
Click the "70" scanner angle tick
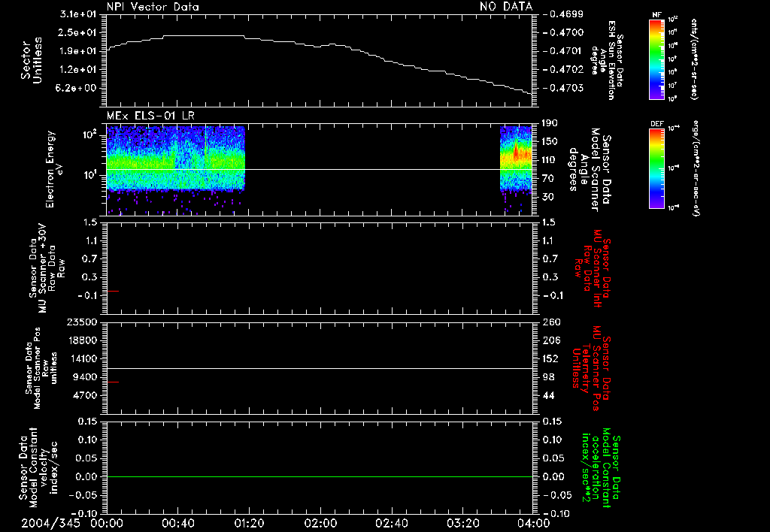(x=550, y=178)
